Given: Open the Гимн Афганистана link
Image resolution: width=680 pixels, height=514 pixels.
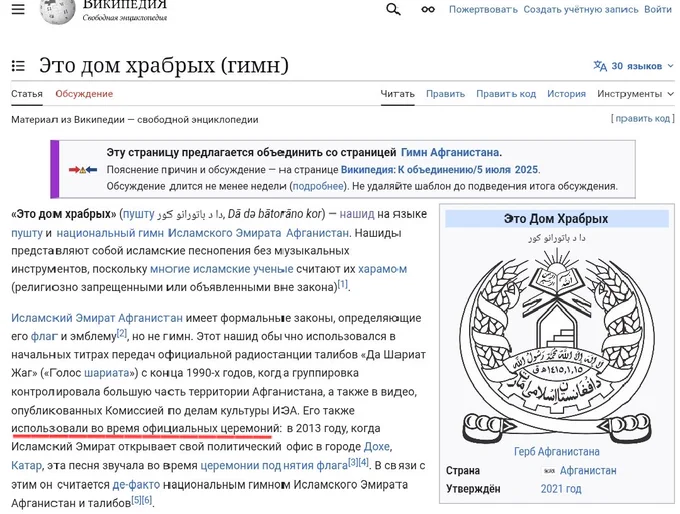Looking at the screenshot, I should 450,153.
